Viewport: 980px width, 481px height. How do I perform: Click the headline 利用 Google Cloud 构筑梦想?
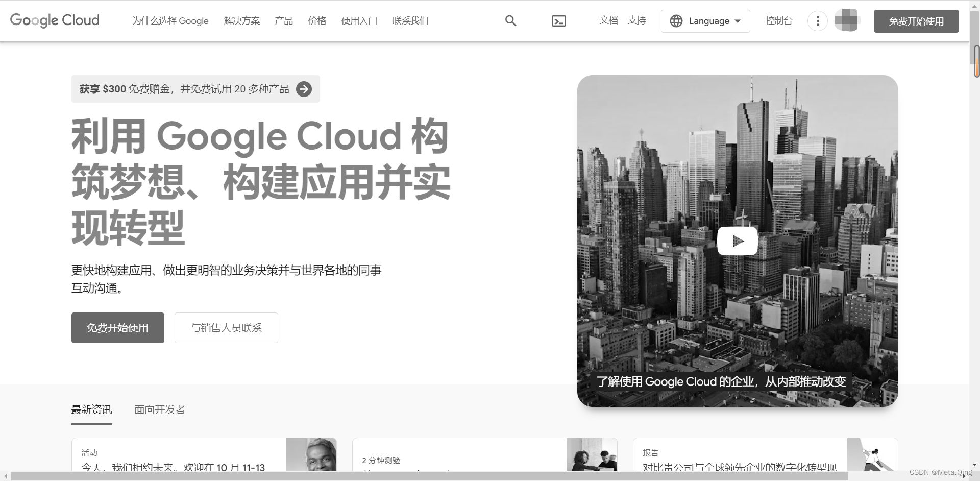[261, 181]
